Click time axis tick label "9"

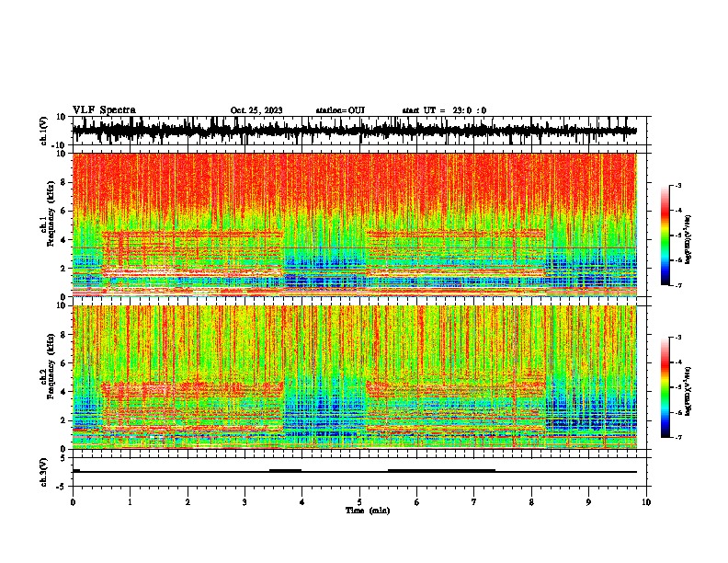588,502
